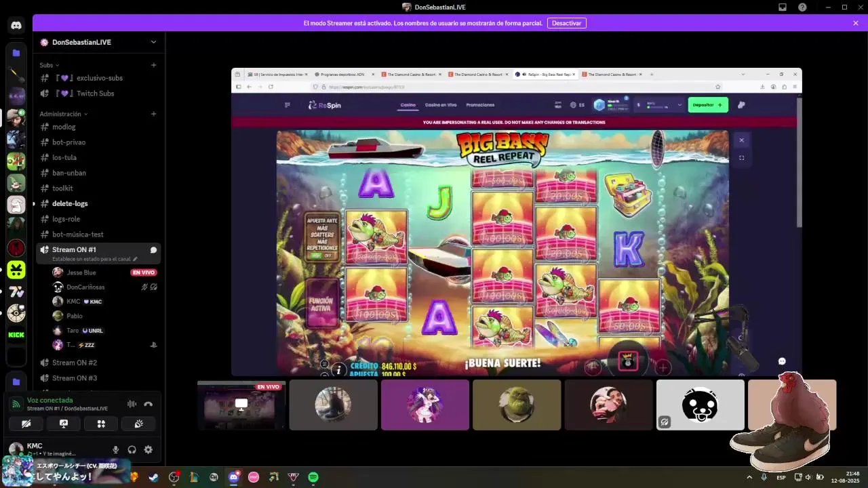Open the bot-privao channel
This screenshot has width=868, height=488.
(x=98, y=142)
